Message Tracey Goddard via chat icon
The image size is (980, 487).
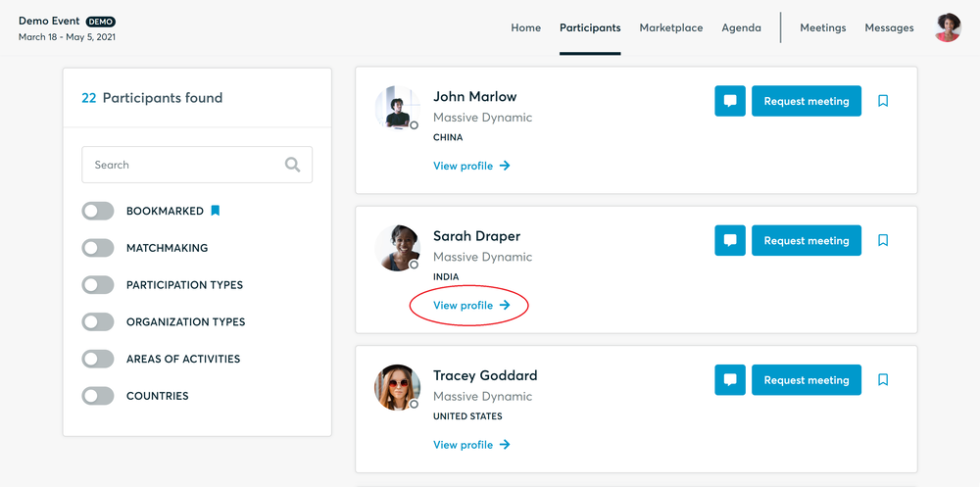pos(730,380)
